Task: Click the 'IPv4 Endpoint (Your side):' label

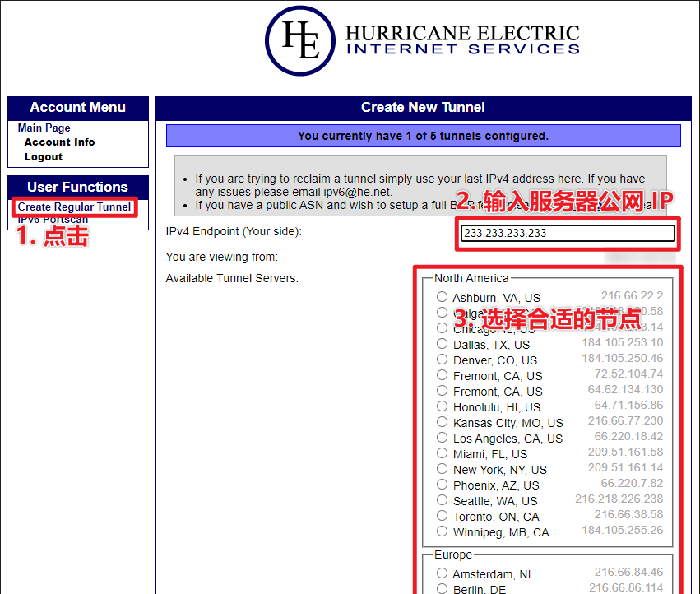Action: click(234, 231)
